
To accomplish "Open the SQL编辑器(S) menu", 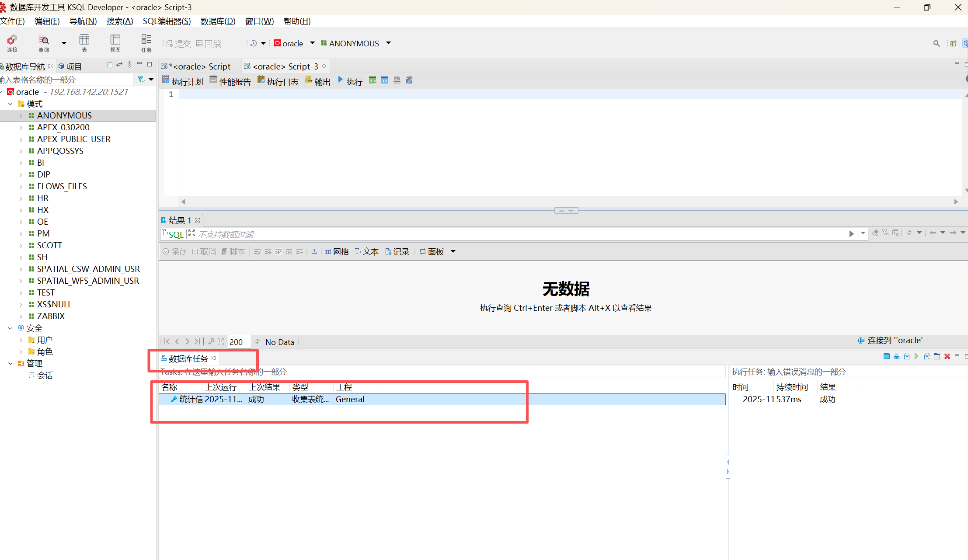I will click(167, 21).
